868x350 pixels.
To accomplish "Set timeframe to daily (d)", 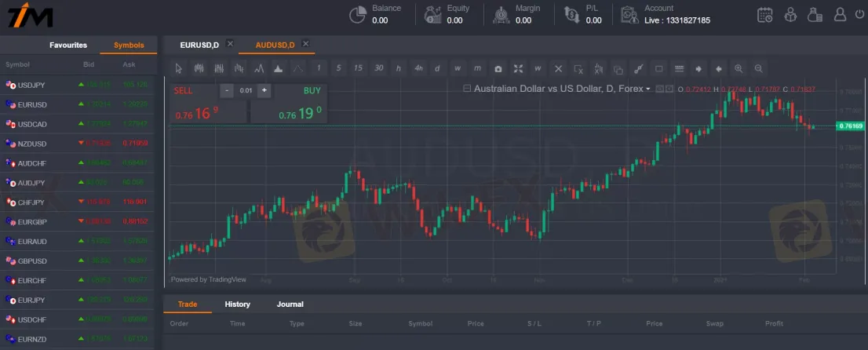I will tap(437, 69).
